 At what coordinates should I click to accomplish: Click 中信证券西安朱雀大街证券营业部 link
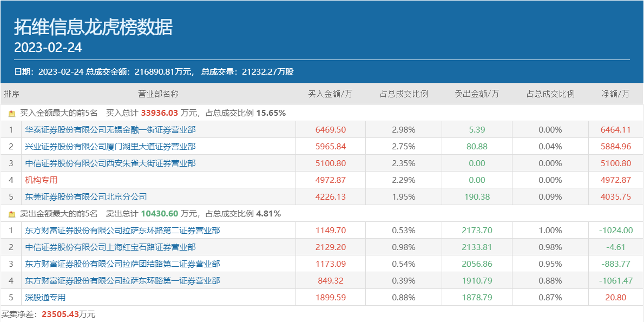pyautogui.click(x=110, y=163)
